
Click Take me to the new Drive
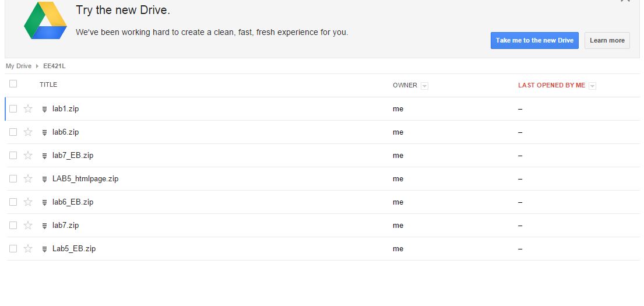[534, 40]
